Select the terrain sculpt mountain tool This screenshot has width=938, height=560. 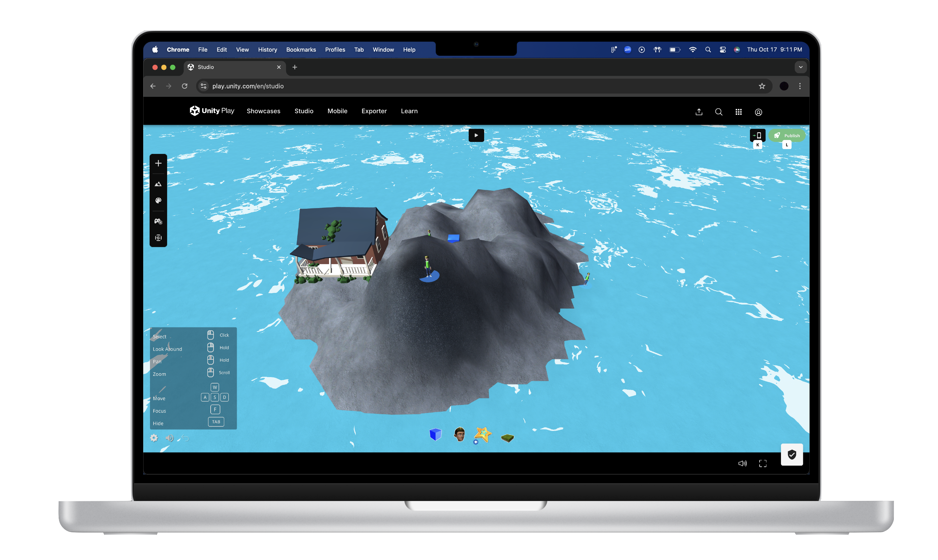coord(158,184)
